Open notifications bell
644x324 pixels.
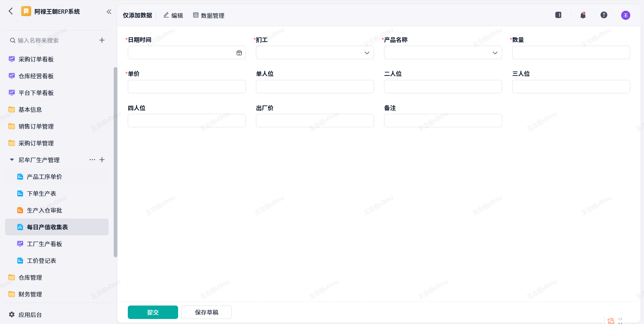click(x=583, y=15)
